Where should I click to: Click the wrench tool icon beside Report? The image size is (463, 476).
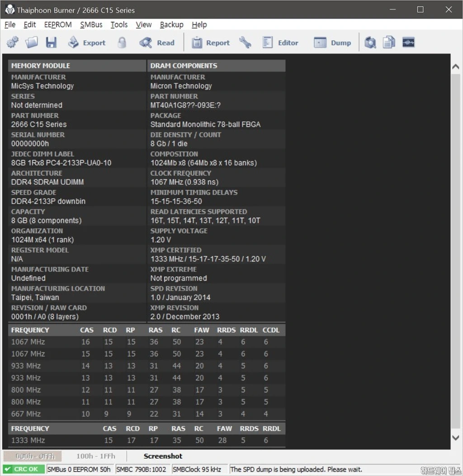tap(245, 43)
